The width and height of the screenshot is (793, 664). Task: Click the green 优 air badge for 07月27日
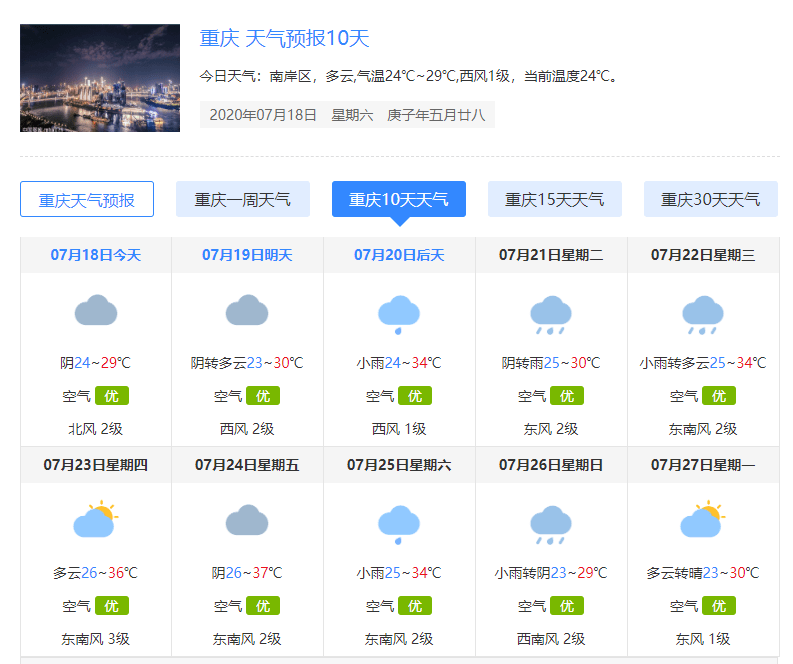point(718,606)
